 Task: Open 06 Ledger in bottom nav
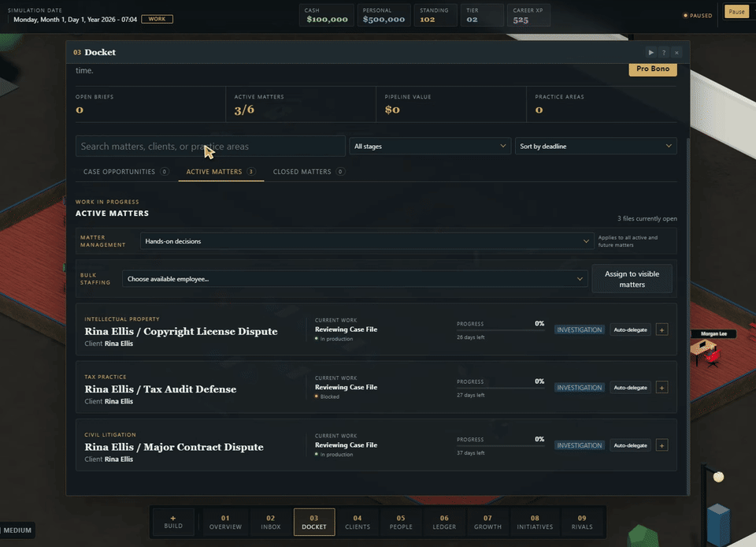click(x=444, y=522)
